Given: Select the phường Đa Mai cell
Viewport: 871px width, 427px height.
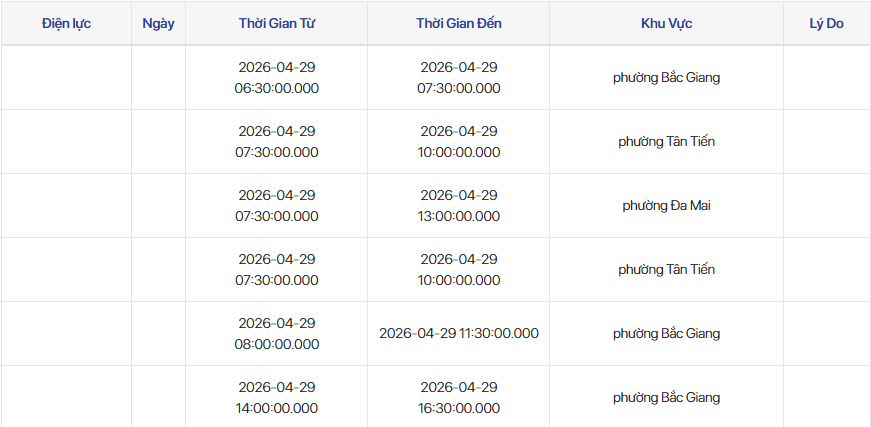Looking at the screenshot, I should [667, 205].
